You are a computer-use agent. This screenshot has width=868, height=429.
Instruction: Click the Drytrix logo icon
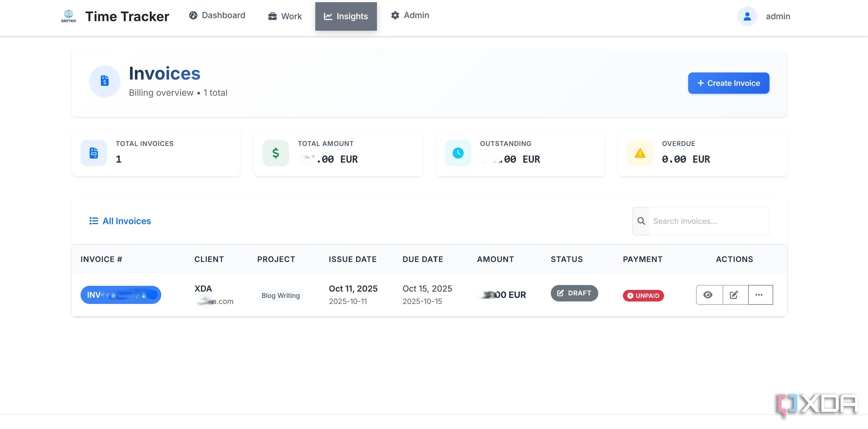pyautogui.click(x=68, y=16)
